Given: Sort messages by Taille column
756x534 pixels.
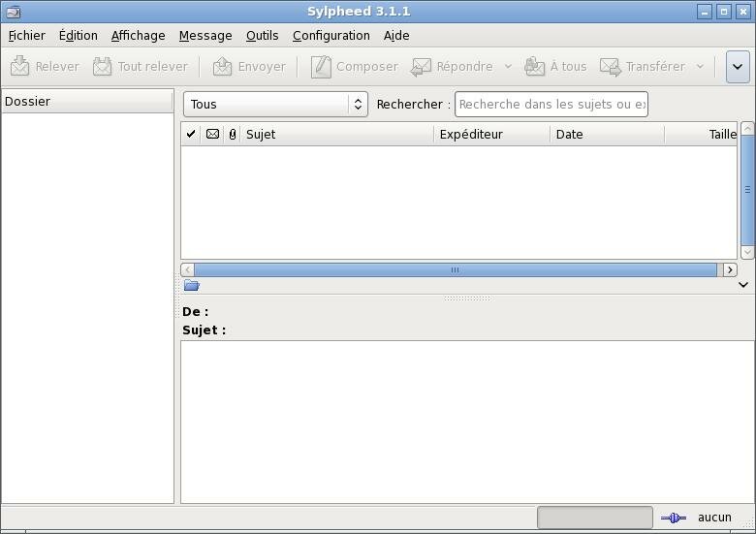Looking at the screenshot, I should (x=701, y=134).
